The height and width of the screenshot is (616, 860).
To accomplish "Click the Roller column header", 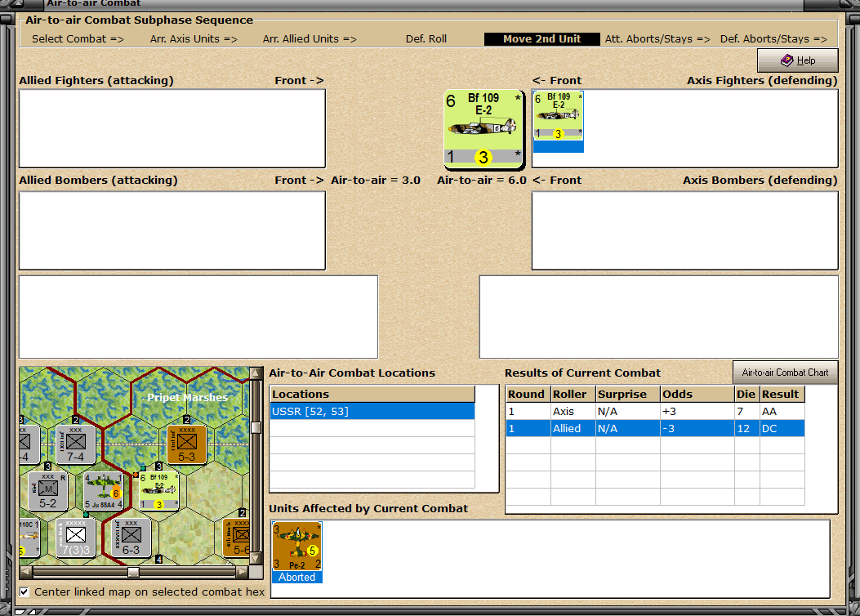I will (x=573, y=394).
